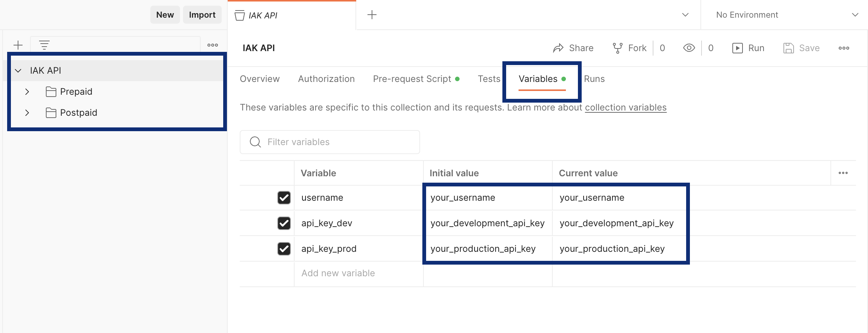Select the Variables tab
This screenshot has height=333, width=868.
(542, 79)
